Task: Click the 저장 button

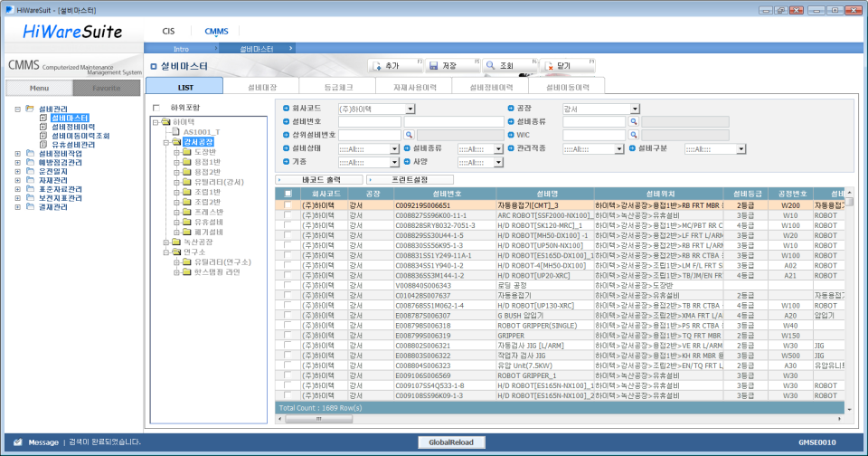Action: pyautogui.click(x=452, y=65)
